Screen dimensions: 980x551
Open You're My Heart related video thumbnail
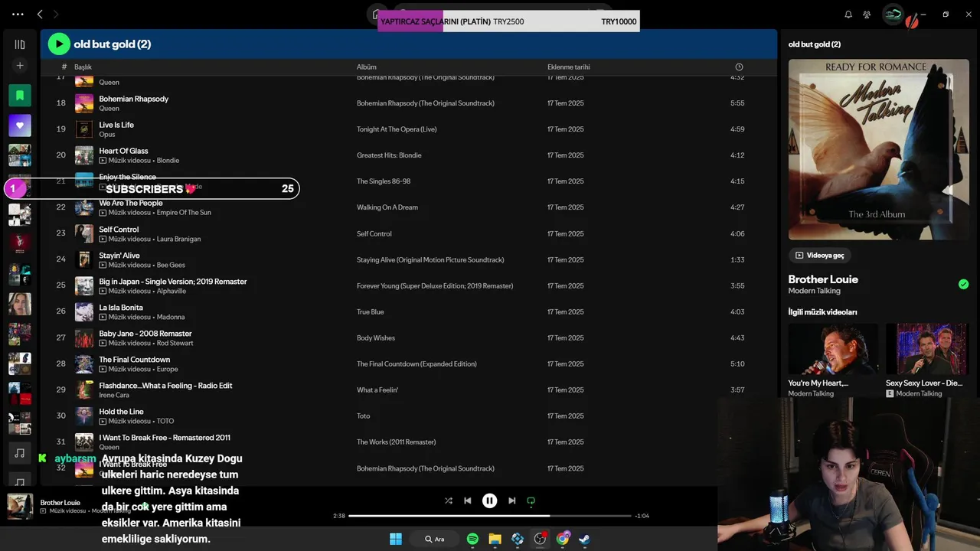point(833,349)
